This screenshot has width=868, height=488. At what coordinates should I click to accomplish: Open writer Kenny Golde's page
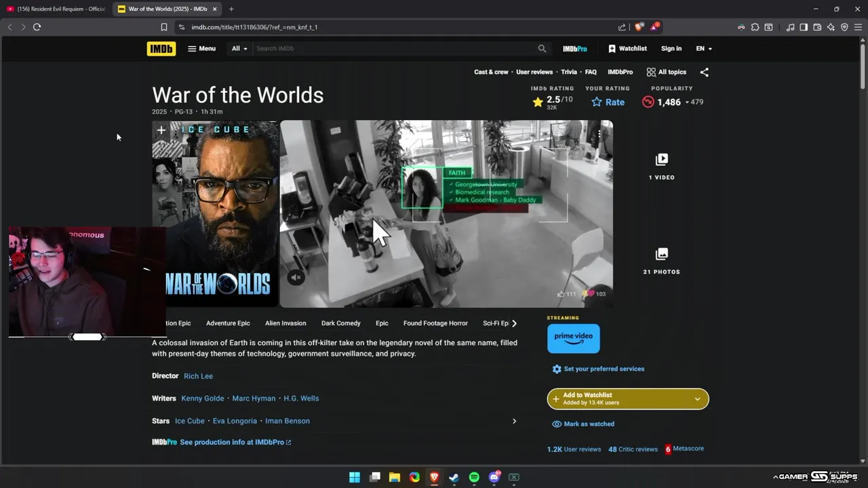[x=203, y=399]
